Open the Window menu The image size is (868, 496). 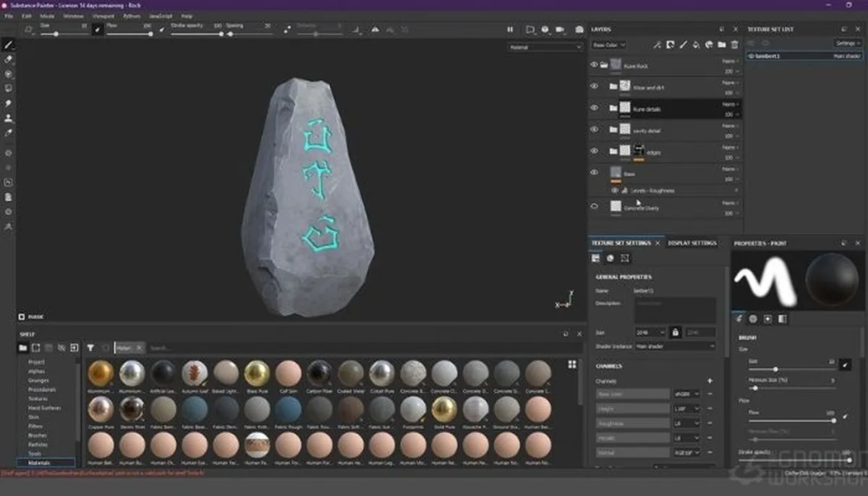[x=73, y=15]
